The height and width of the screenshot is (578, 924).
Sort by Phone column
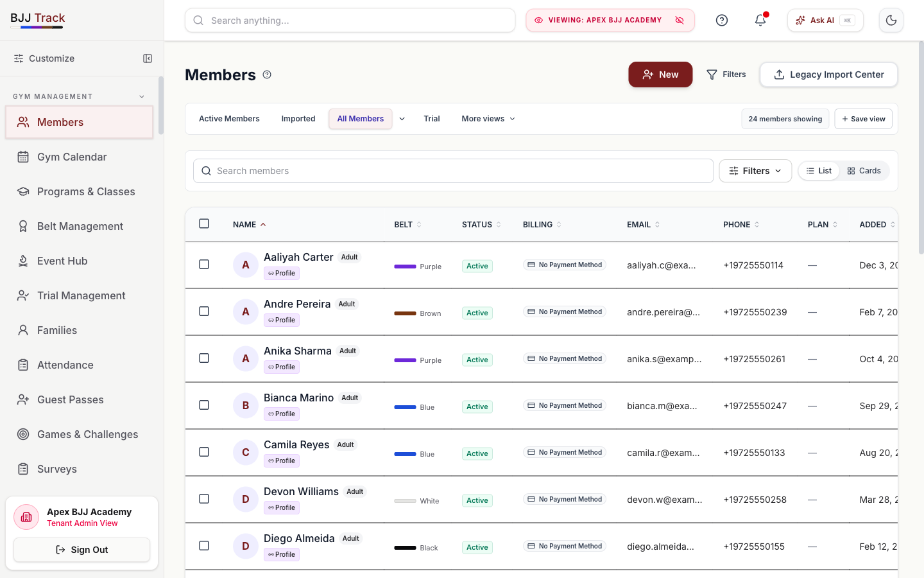tap(741, 225)
